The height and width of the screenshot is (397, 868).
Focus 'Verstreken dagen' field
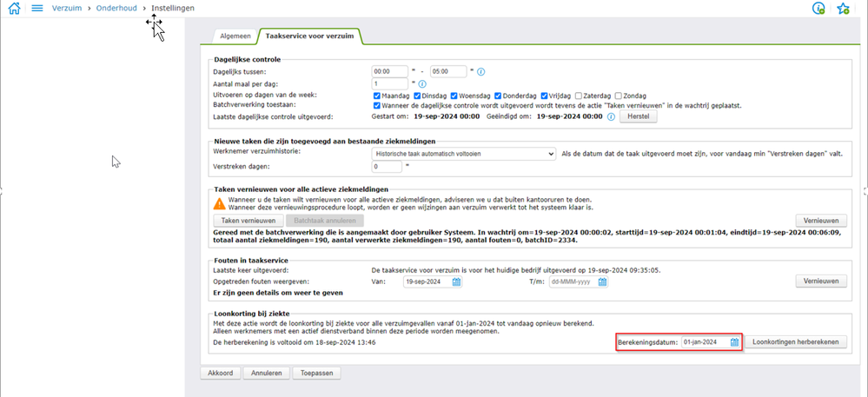click(x=387, y=166)
